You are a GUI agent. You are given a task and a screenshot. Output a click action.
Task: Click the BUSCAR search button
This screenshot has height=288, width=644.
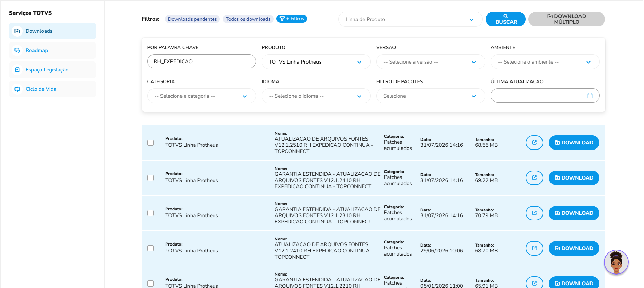click(506, 19)
